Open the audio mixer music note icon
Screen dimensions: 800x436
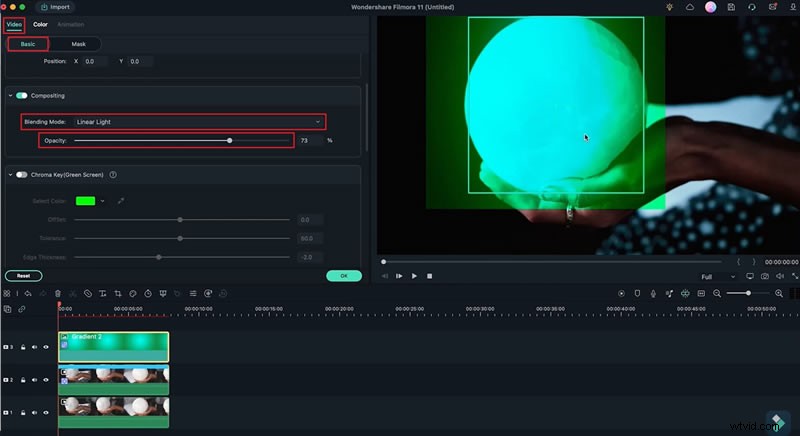pos(669,294)
